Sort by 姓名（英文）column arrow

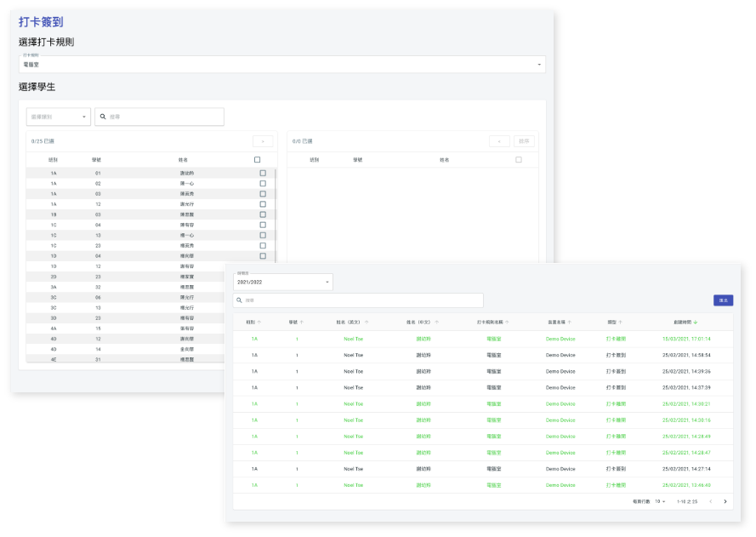tap(367, 323)
